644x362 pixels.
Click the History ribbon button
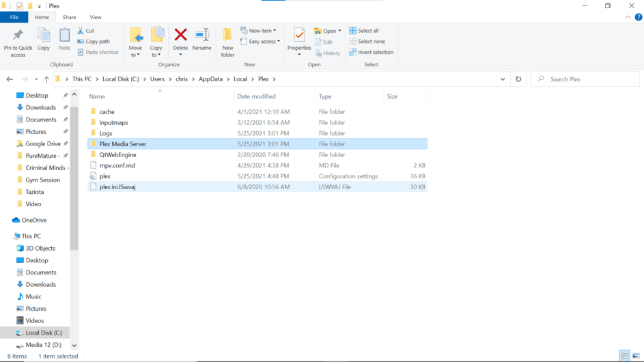tap(328, 53)
